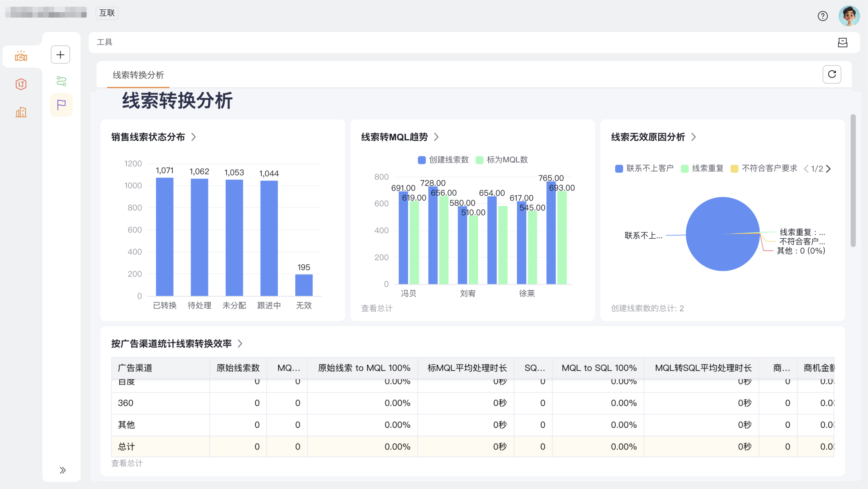Open the help question mark icon
The width and height of the screenshot is (868, 489).
(822, 16)
